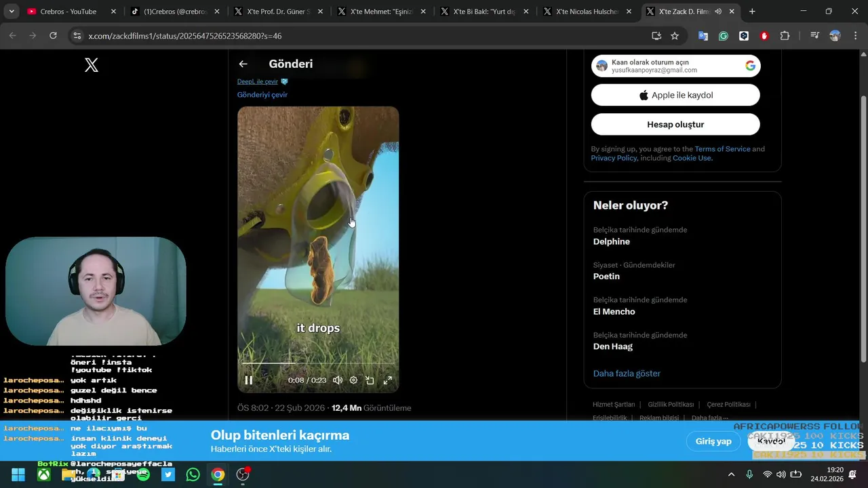Open a new browser tab

pyautogui.click(x=752, y=12)
